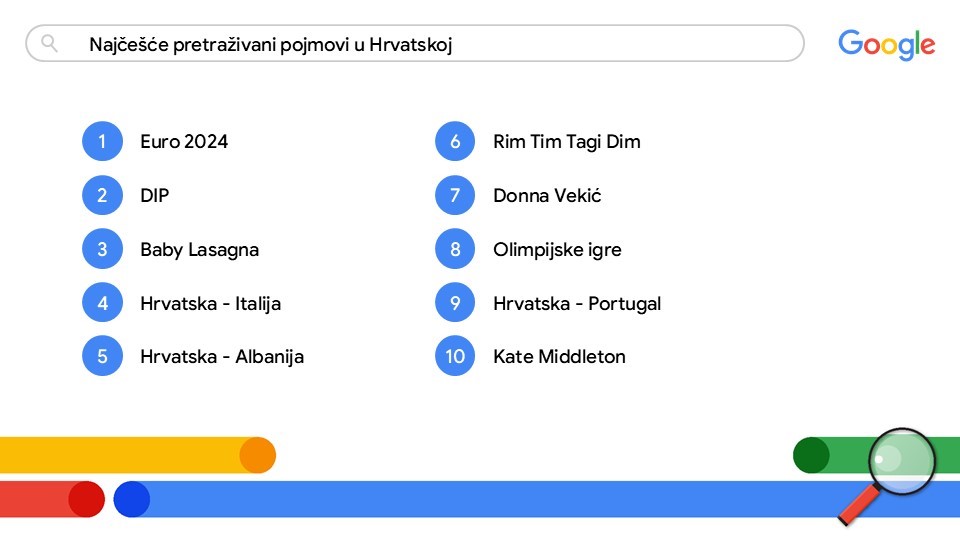
Task: Click the number 8 circle badge
Action: tap(455, 249)
